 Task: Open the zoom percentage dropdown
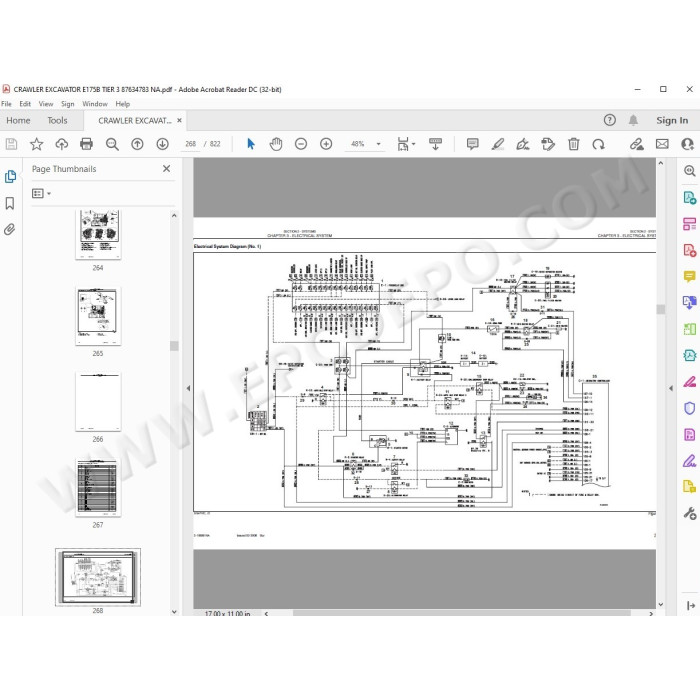point(379,144)
